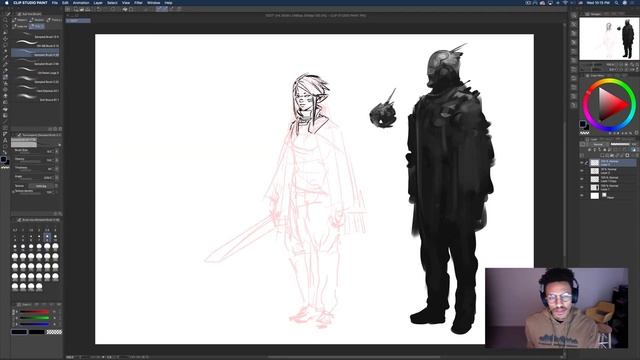
Task: Toggle visibility of the Paper layer
Action: 582,196
